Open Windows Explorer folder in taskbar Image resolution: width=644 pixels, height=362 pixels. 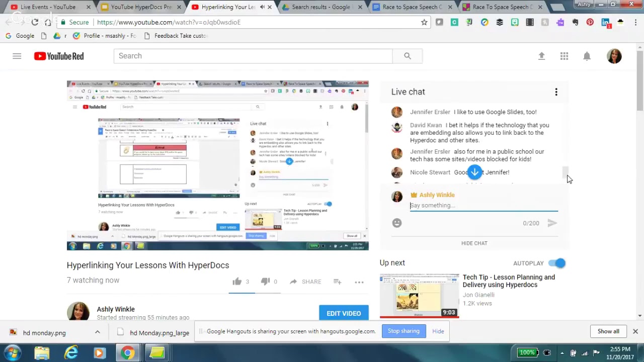[x=42, y=353]
